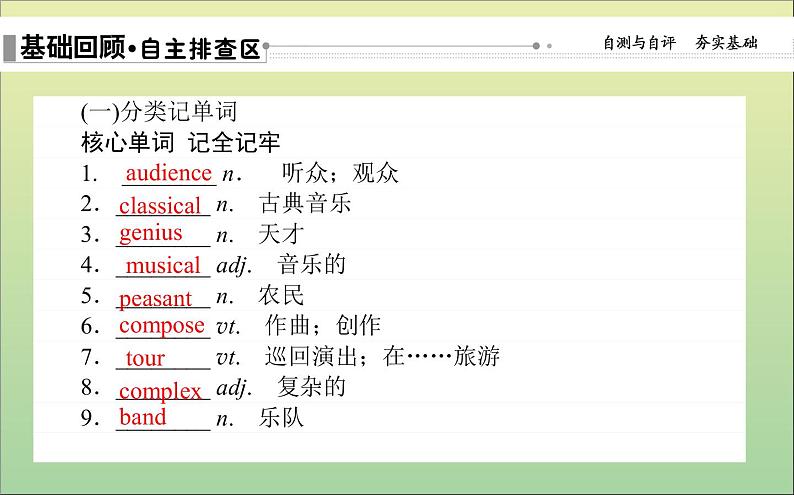
Task: Select the red word compose
Action: coord(162,326)
